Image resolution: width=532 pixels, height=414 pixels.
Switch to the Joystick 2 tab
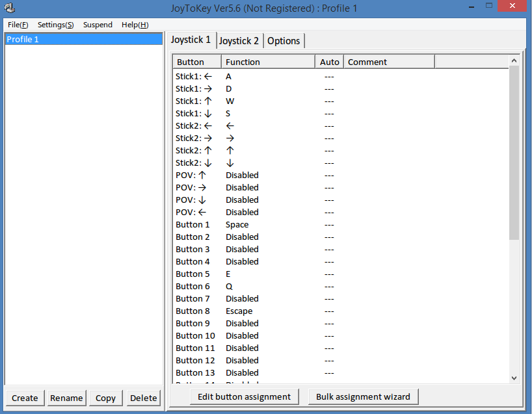click(239, 41)
